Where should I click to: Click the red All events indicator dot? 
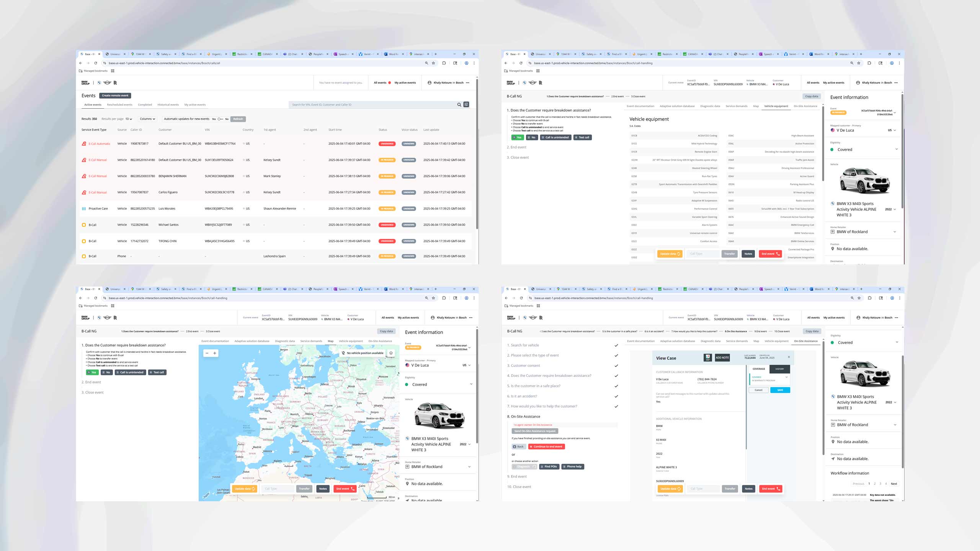tap(390, 83)
